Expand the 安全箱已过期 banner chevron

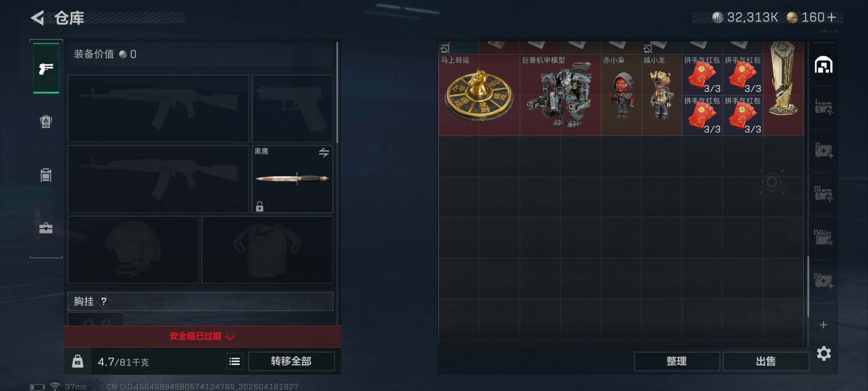[x=230, y=337]
